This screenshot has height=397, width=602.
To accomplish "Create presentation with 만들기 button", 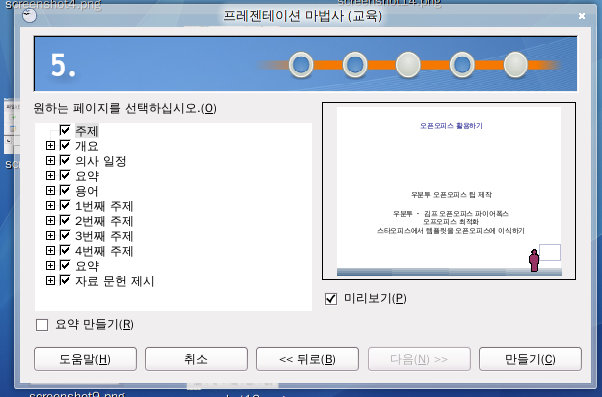I will pos(530,359).
